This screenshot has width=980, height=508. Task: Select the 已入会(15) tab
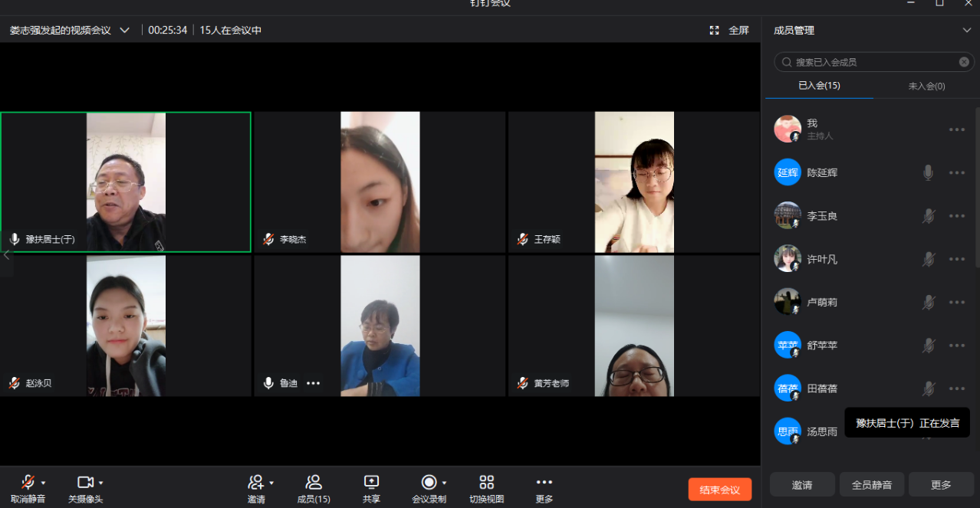point(819,86)
